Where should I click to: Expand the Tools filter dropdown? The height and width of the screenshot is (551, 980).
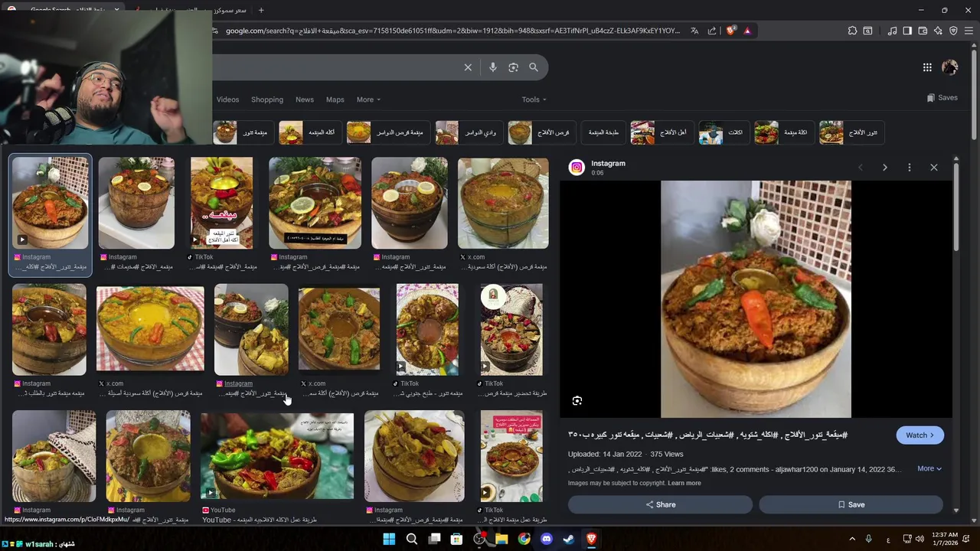pyautogui.click(x=534, y=99)
